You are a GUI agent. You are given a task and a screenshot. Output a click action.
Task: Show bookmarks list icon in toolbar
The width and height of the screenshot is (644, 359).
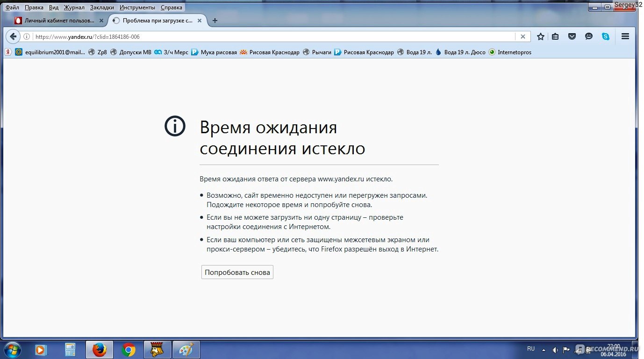coord(555,36)
